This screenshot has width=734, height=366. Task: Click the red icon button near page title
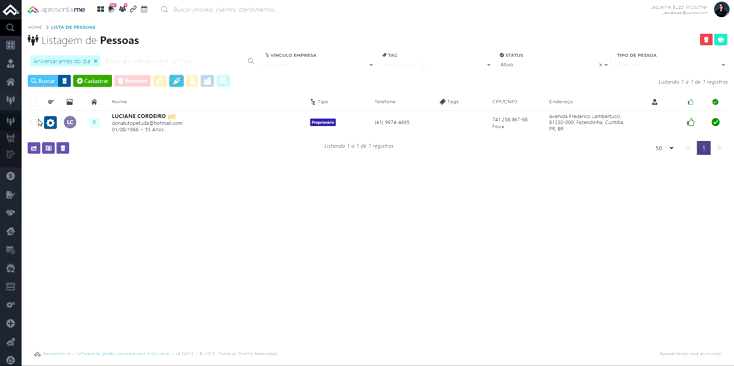[706, 40]
